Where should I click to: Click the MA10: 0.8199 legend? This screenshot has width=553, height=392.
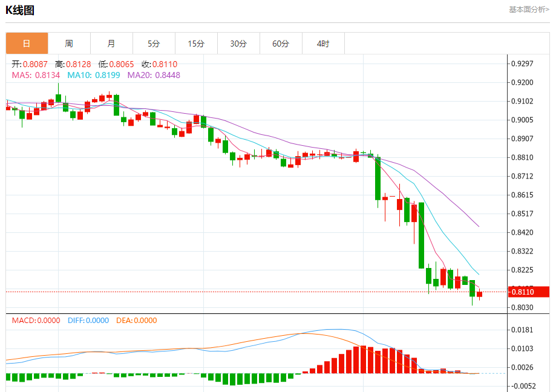pos(94,75)
